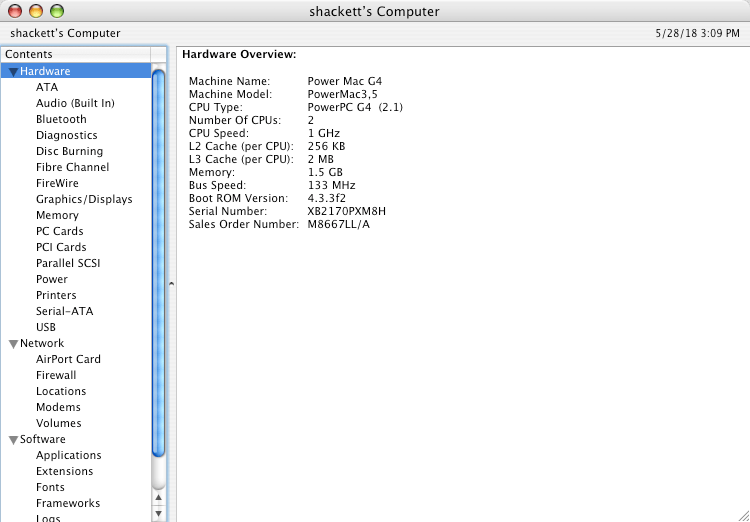Select Frameworks in the sidebar
This screenshot has height=522, width=750.
point(68,503)
